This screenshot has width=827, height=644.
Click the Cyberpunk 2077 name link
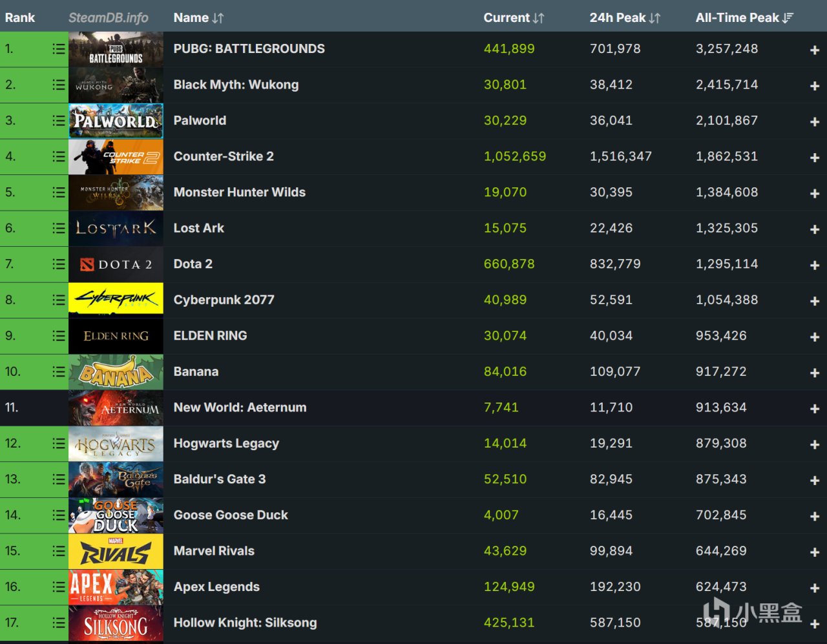coord(224,300)
